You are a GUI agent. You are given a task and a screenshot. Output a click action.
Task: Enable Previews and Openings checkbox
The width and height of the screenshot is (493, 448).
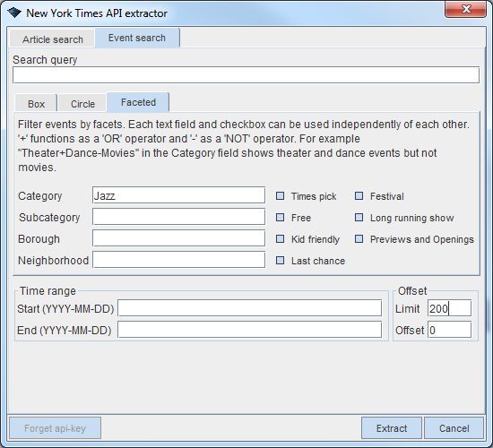pyautogui.click(x=359, y=239)
